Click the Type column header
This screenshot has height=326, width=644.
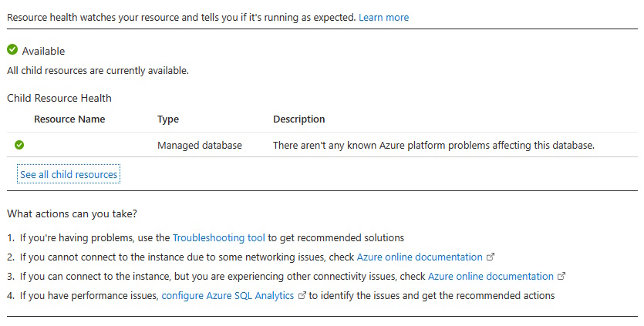pyautogui.click(x=168, y=119)
